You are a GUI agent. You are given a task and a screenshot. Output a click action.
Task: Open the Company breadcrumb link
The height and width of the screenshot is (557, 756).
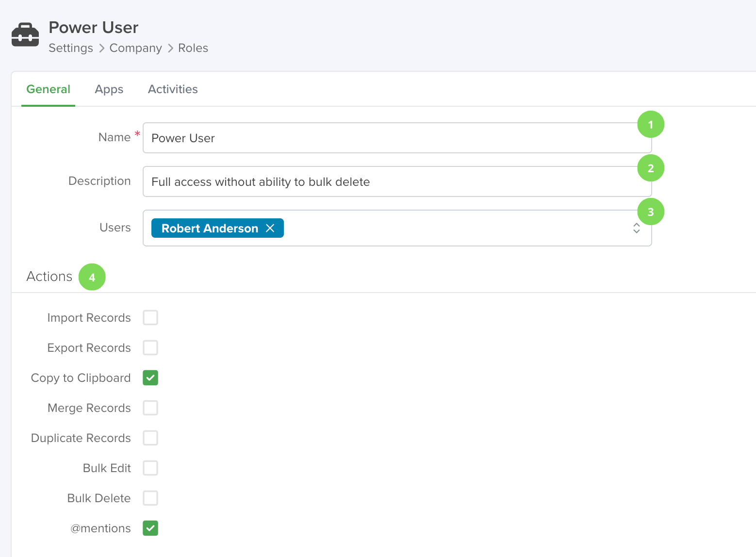click(136, 48)
